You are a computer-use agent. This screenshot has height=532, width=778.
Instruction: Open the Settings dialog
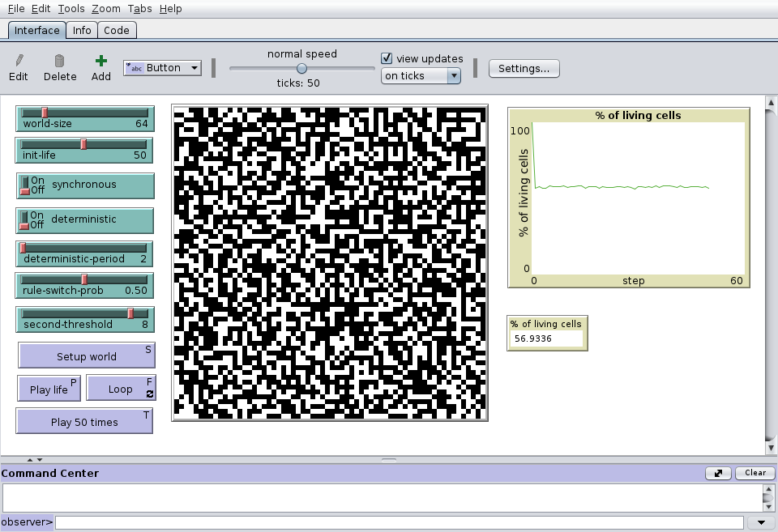click(x=524, y=69)
